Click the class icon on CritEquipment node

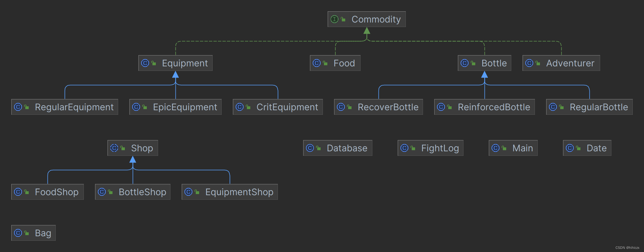pos(240,107)
